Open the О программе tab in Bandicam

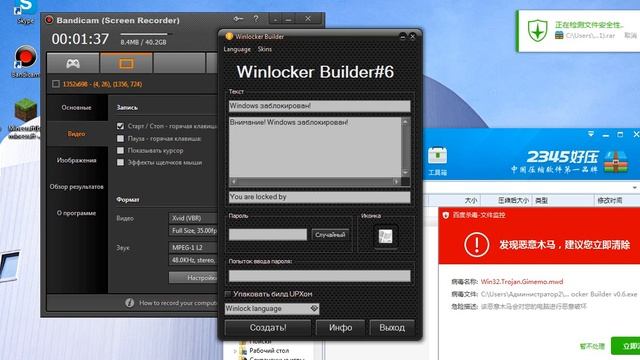[77, 213]
